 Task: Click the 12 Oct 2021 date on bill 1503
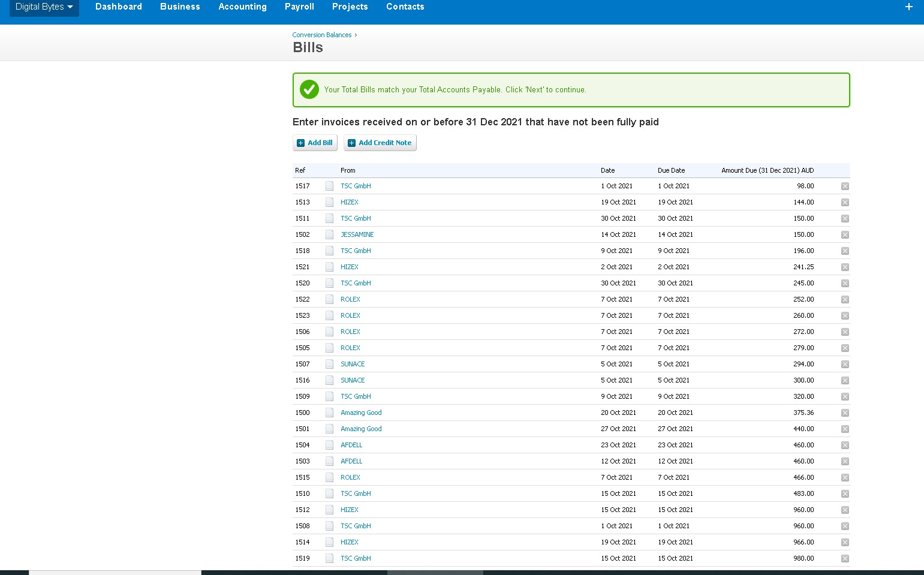point(618,461)
